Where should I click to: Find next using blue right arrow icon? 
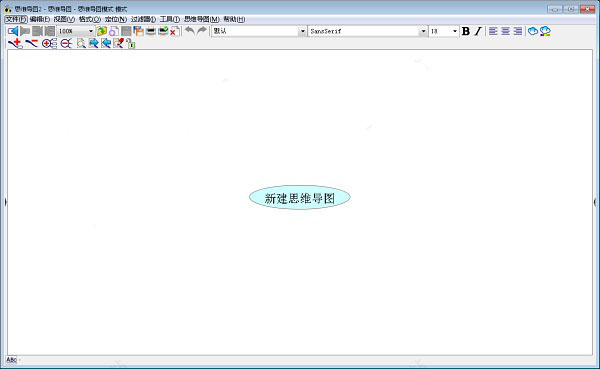coord(93,43)
